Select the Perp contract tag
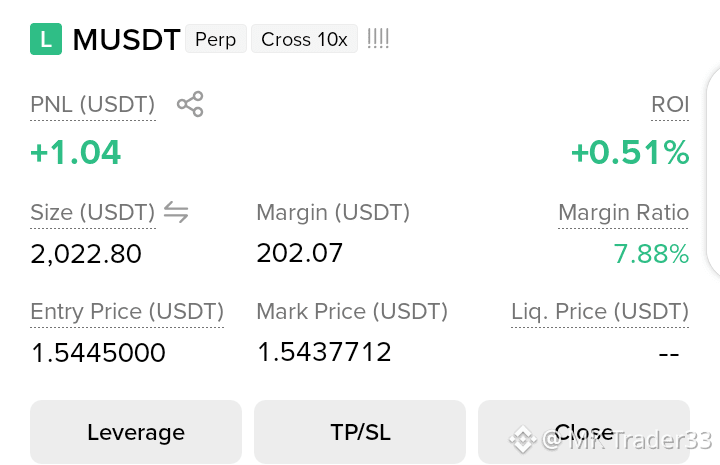Screen dimensions: 720x465 pyautogui.click(x=216, y=39)
